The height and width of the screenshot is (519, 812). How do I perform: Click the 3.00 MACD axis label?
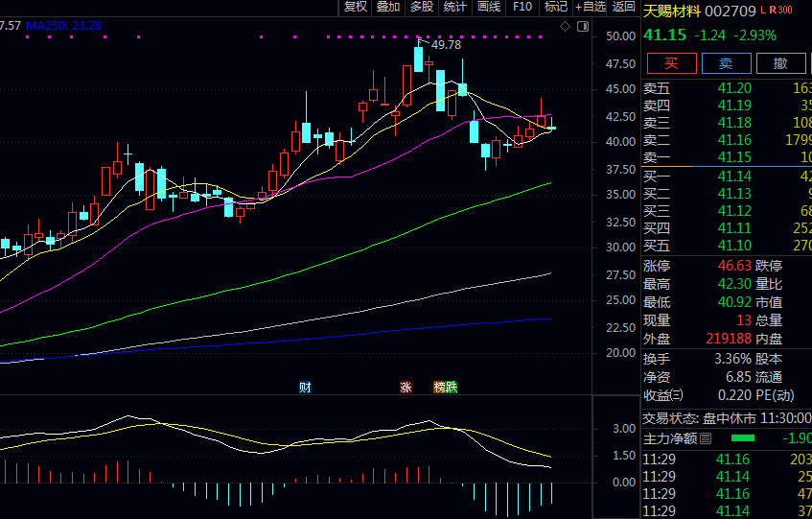(x=624, y=429)
